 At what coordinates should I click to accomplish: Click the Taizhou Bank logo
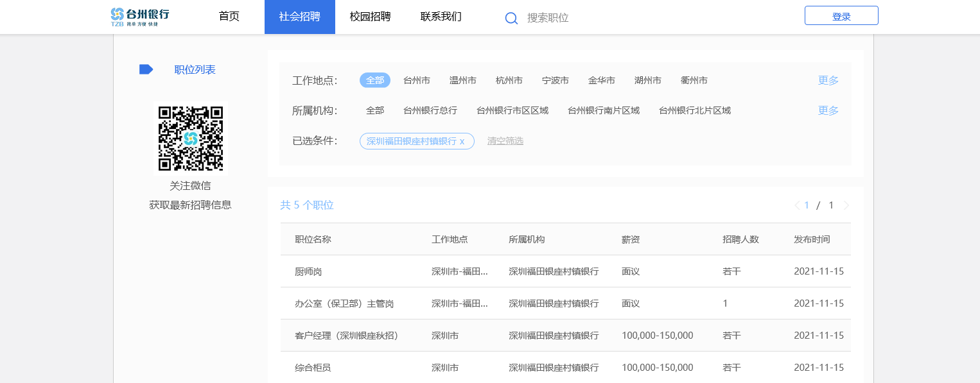[x=140, y=17]
